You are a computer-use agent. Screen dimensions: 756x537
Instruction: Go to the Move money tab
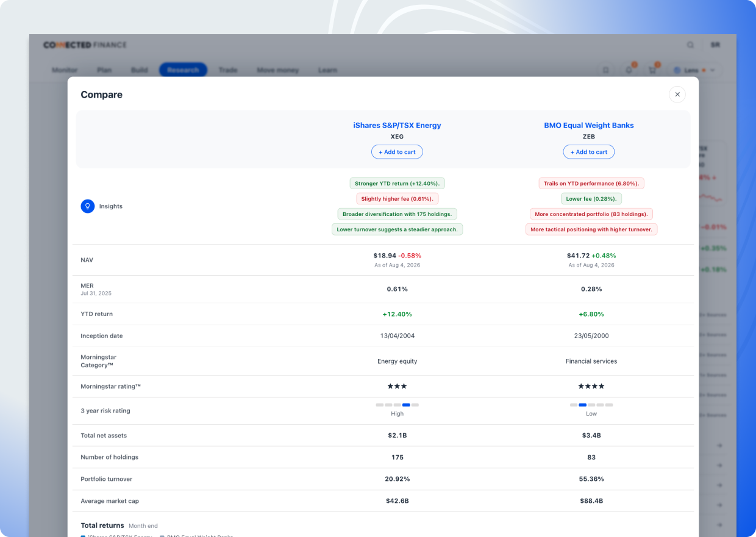click(x=278, y=70)
